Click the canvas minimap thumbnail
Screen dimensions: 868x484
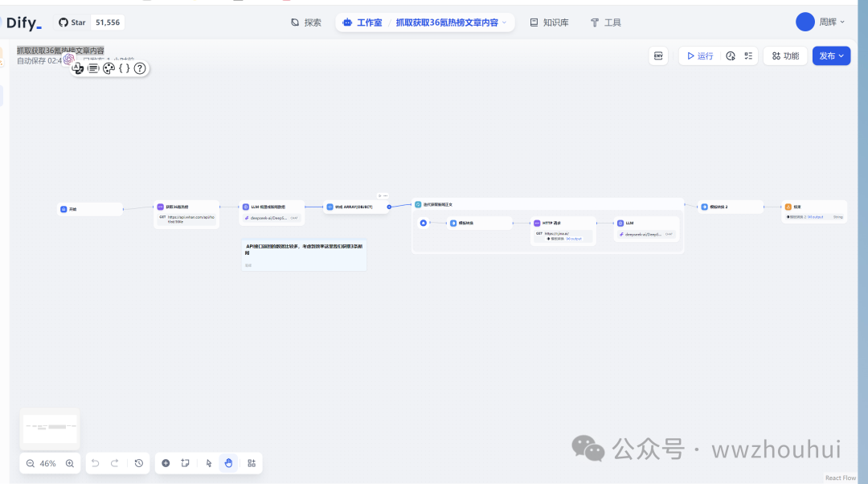[x=50, y=429]
